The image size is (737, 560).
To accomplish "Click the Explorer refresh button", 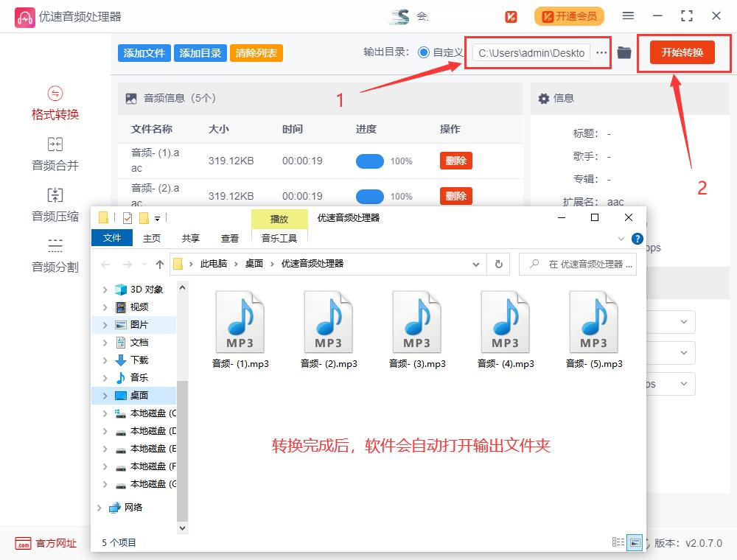I will (x=499, y=264).
